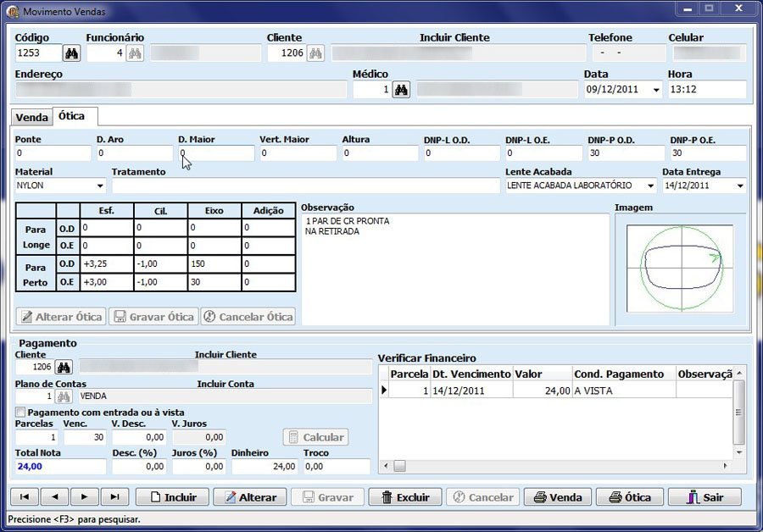
Task: Click the Ponte input field
Action: coord(53,153)
